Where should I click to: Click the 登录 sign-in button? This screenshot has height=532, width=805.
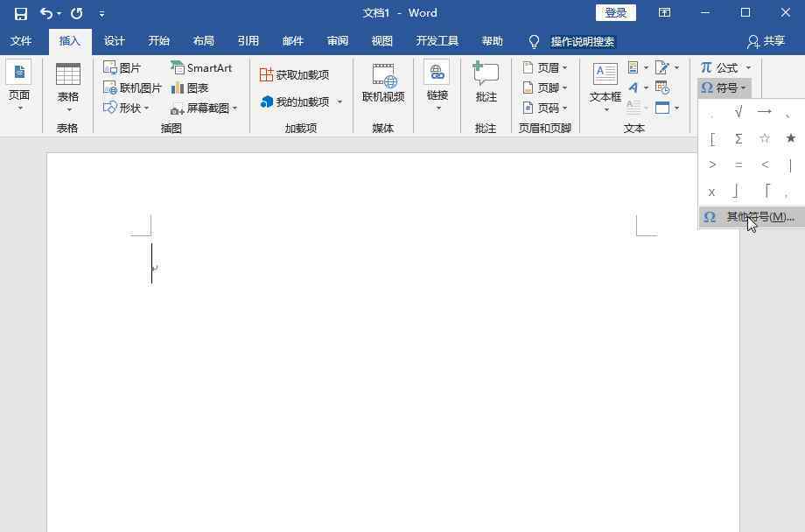click(615, 13)
